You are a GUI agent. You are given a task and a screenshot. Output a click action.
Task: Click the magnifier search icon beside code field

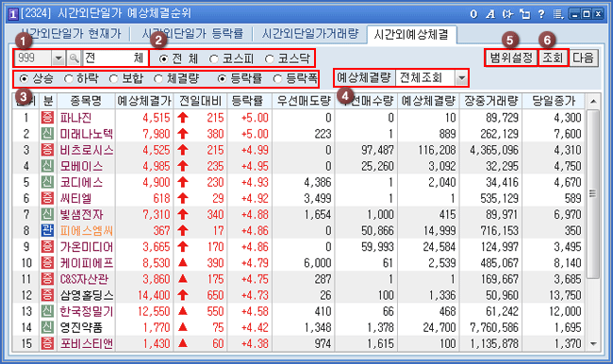point(74,58)
